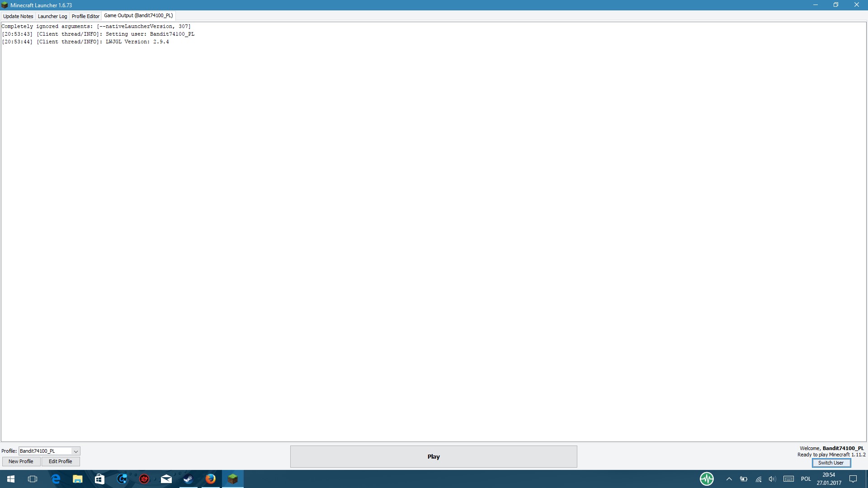Click the New Profile button
This screenshot has height=488, width=868.
[21, 461]
